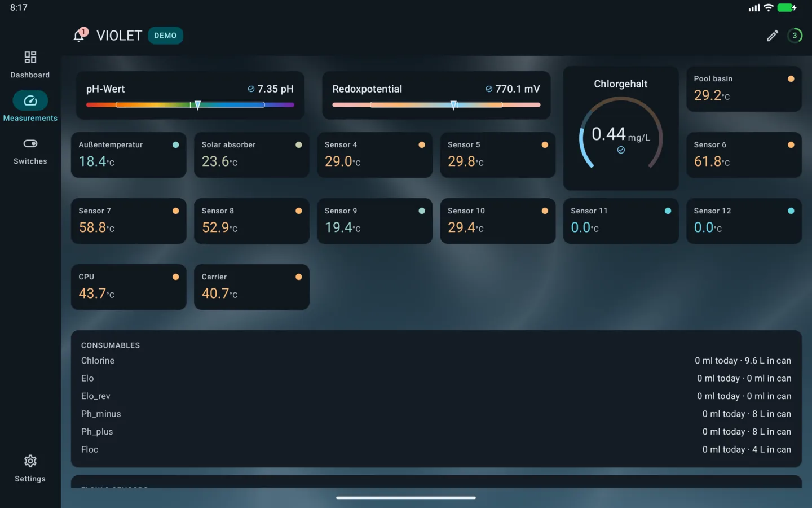Click the DEMO badge button

[165, 36]
